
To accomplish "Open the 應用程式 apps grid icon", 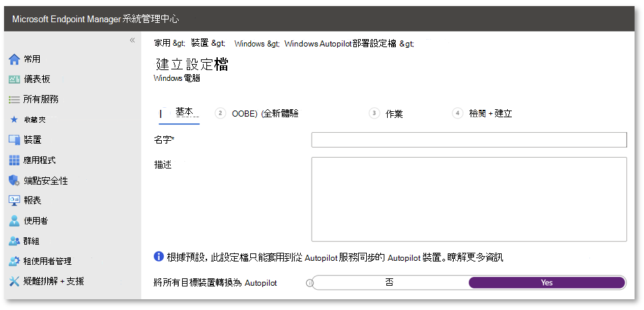I will 14,160.
